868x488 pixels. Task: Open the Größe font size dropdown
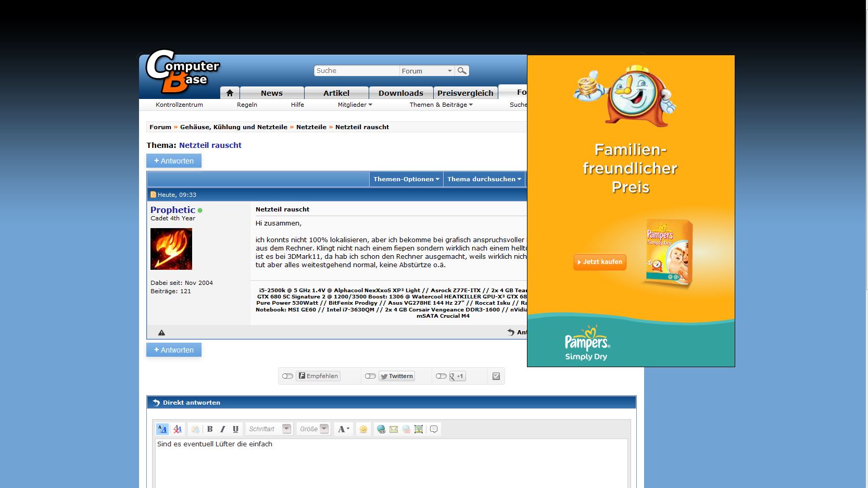(x=314, y=429)
